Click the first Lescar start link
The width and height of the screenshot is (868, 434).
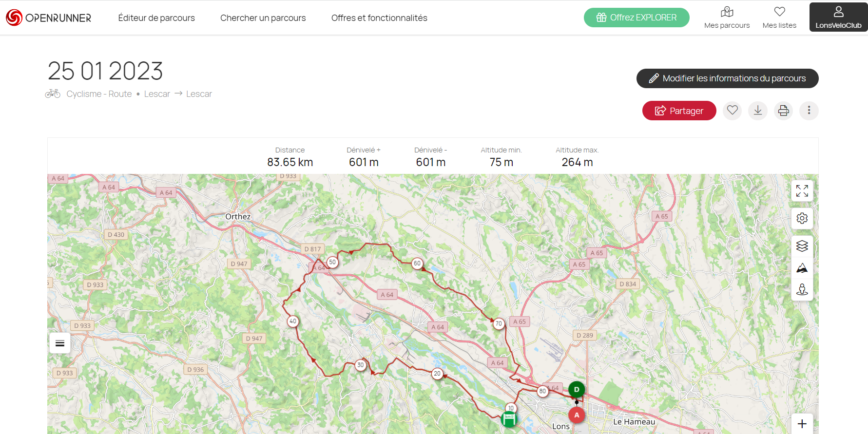(x=157, y=94)
